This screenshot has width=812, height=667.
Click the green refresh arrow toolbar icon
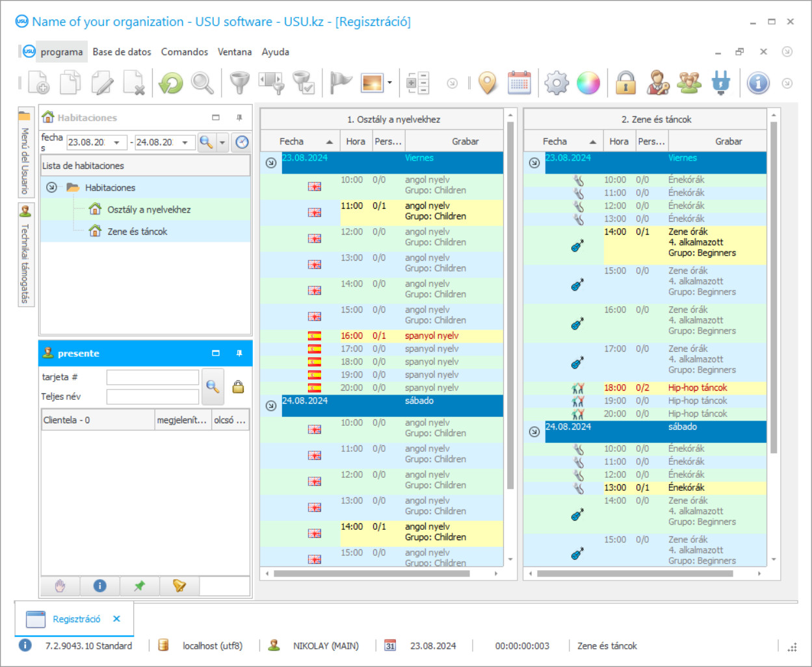coord(171,83)
